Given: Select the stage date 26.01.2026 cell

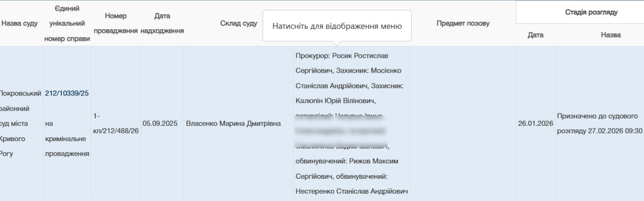Looking at the screenshot, I should click(535, 124).
